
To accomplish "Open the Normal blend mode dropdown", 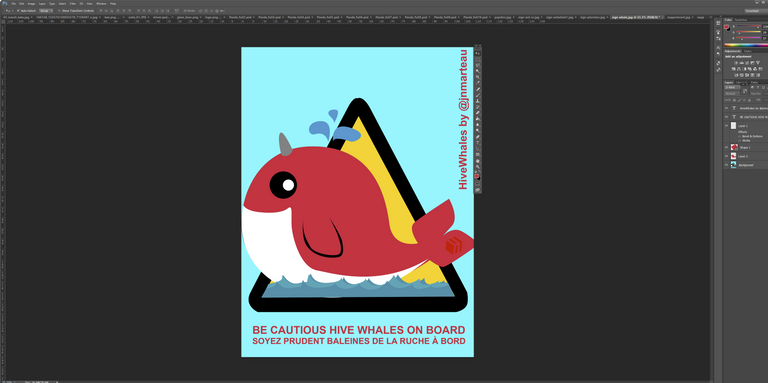I will coord(731,93).
